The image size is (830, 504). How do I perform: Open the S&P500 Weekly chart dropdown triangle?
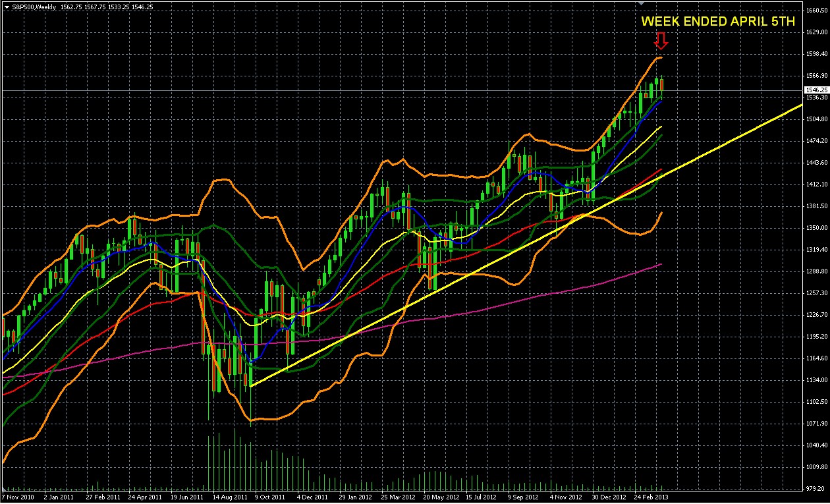[6, 7]
